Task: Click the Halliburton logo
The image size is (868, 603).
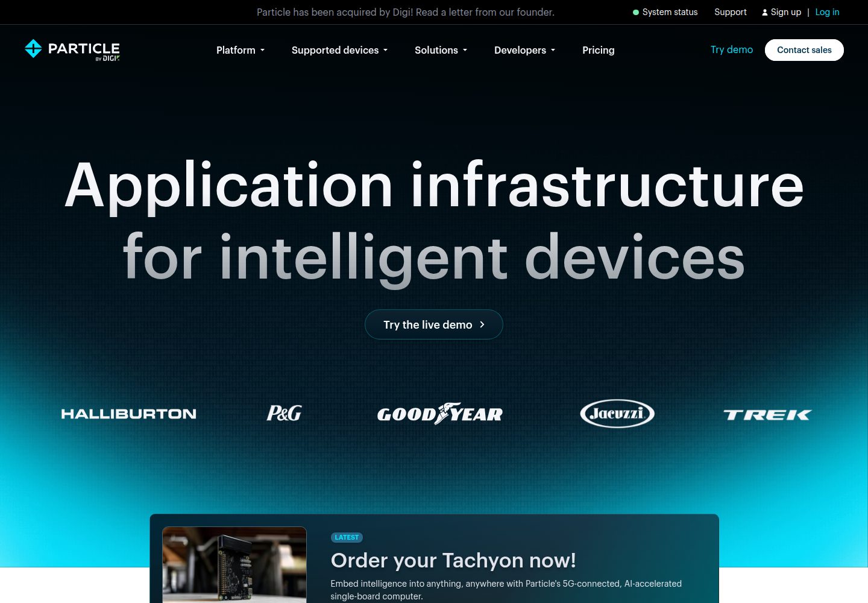Action: (129, 414)
